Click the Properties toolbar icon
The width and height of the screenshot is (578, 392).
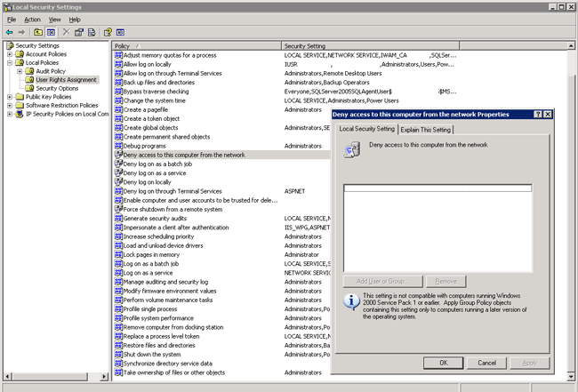click(x=79, y=32)
